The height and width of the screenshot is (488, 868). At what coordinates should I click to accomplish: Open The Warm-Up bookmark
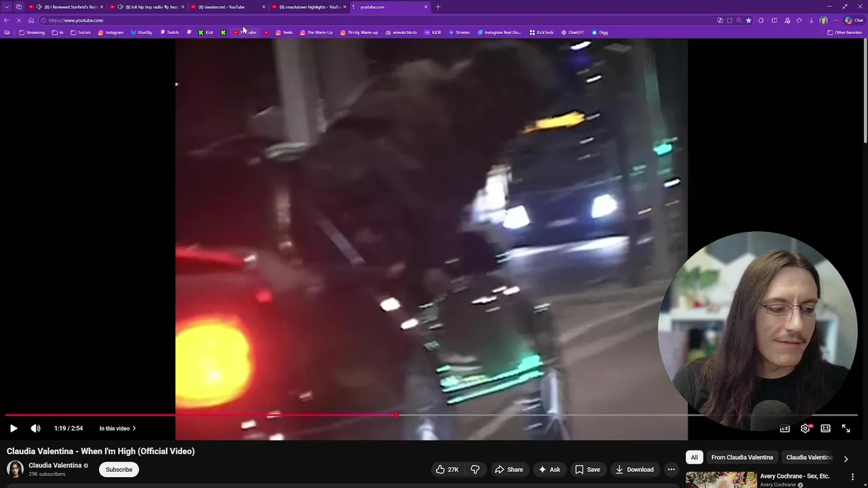(x=316, y=33)
